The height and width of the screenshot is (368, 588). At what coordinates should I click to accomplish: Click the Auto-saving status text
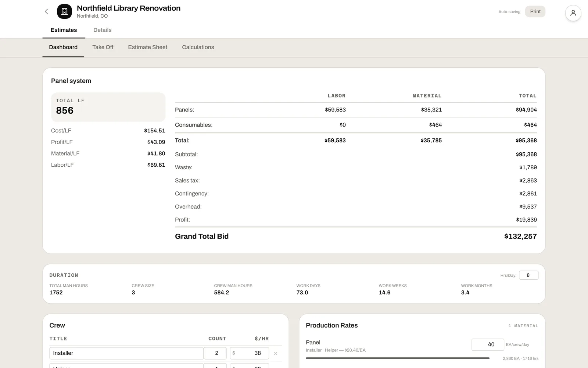point(509,12)
